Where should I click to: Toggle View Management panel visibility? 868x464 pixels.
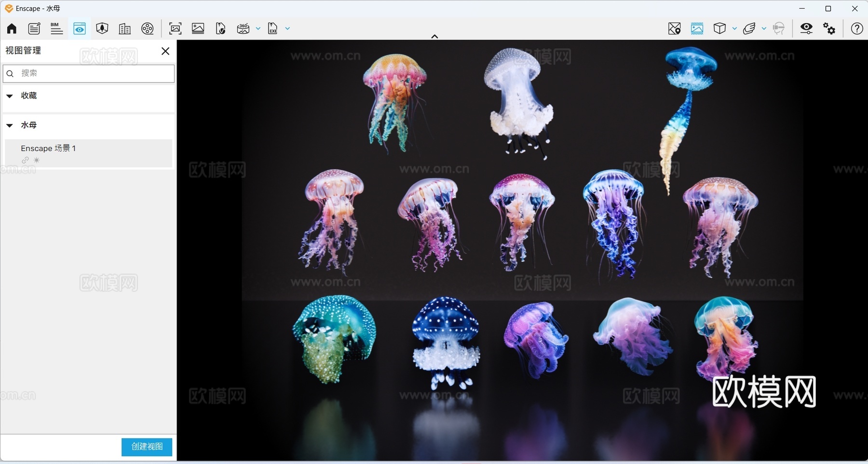(x=79, y=28)
